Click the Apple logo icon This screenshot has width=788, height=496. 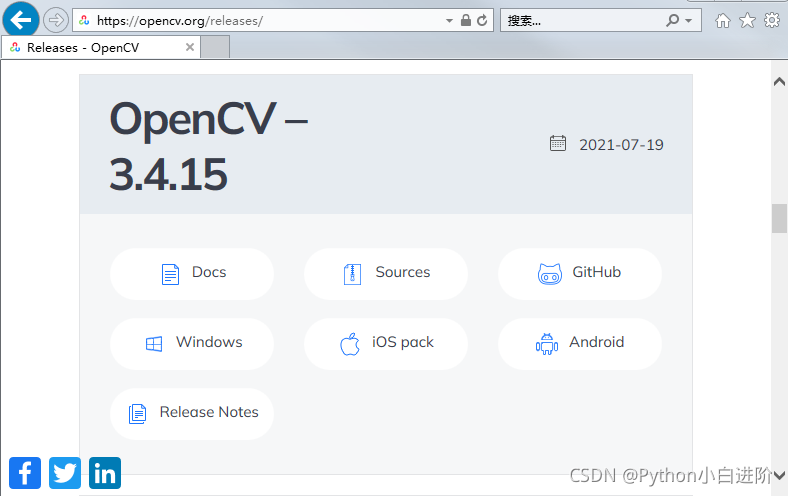350,344
